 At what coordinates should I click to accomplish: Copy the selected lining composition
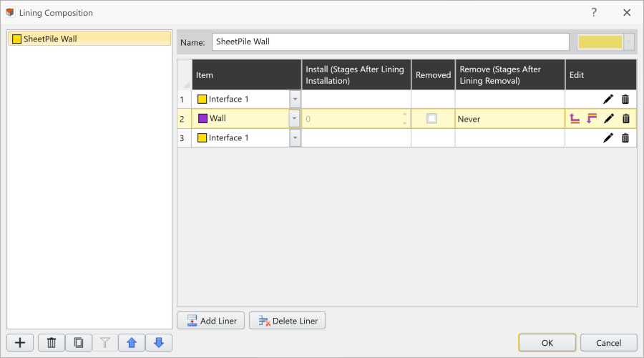pos(79,343)
